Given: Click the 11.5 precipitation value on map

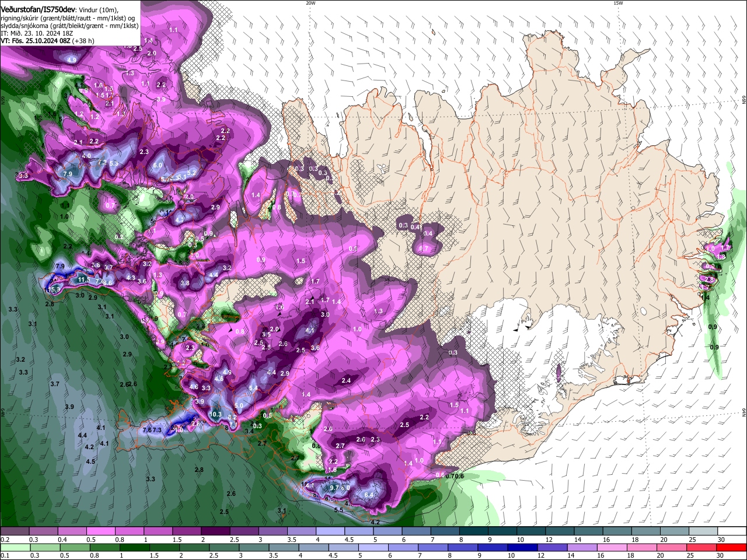Looking at the screenshot, I should coord(83,280).
